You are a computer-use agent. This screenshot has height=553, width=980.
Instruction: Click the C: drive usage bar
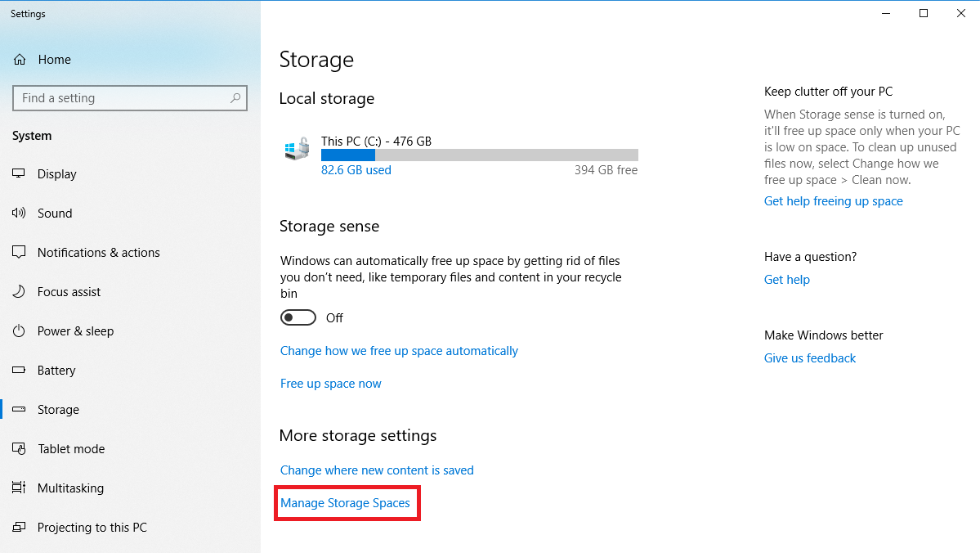click(x=479, y=154)
